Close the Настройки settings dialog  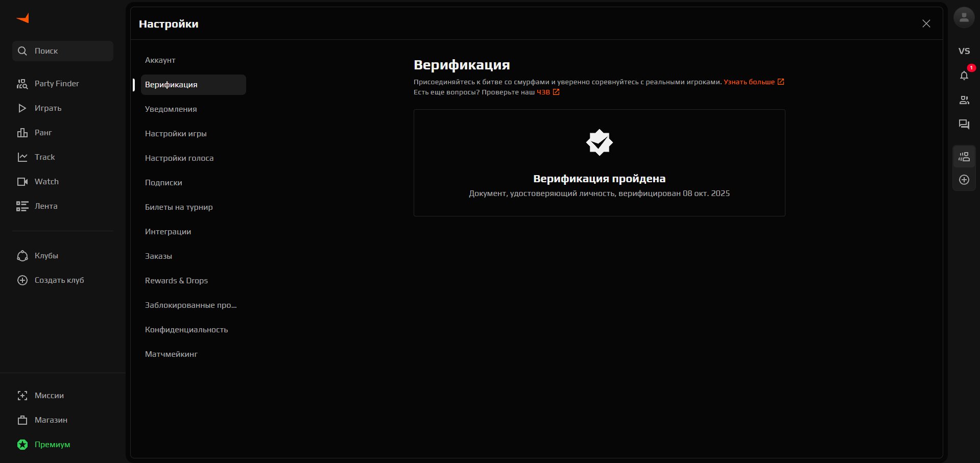926,23
